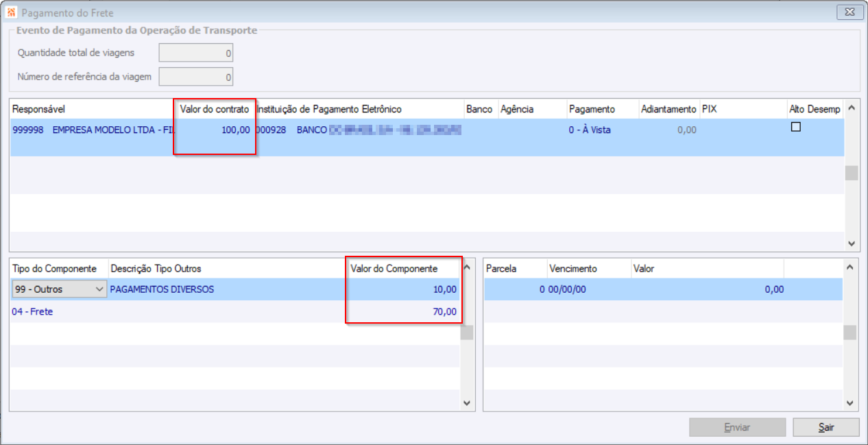Click the Tipo do Componente column header

tap(59, 269)
